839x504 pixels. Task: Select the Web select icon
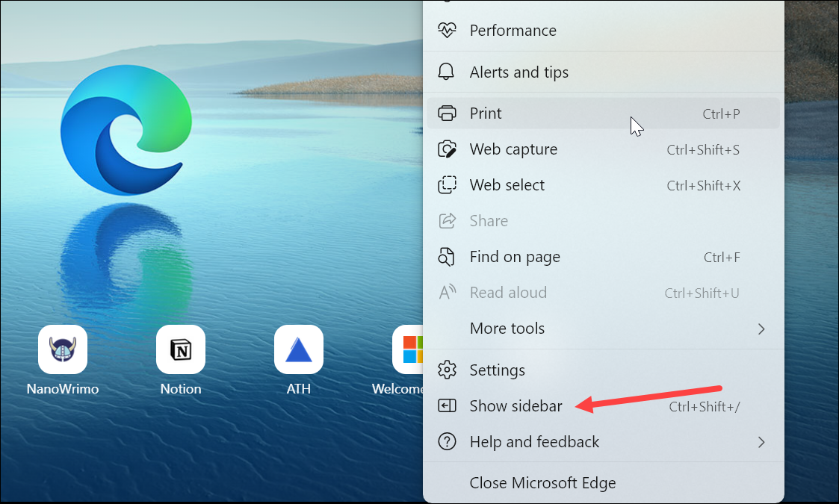(x=447, y=184)
